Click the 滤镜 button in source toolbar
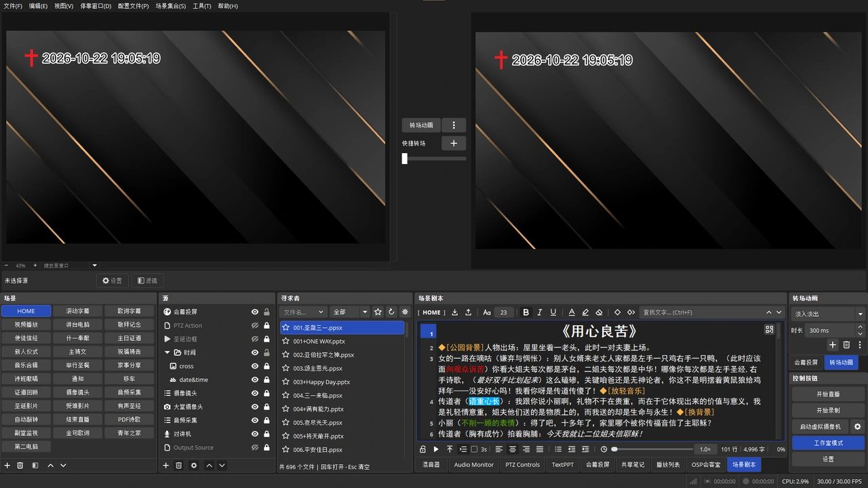The height and width of the screenshot is (488, 868). tap(147, 280)
